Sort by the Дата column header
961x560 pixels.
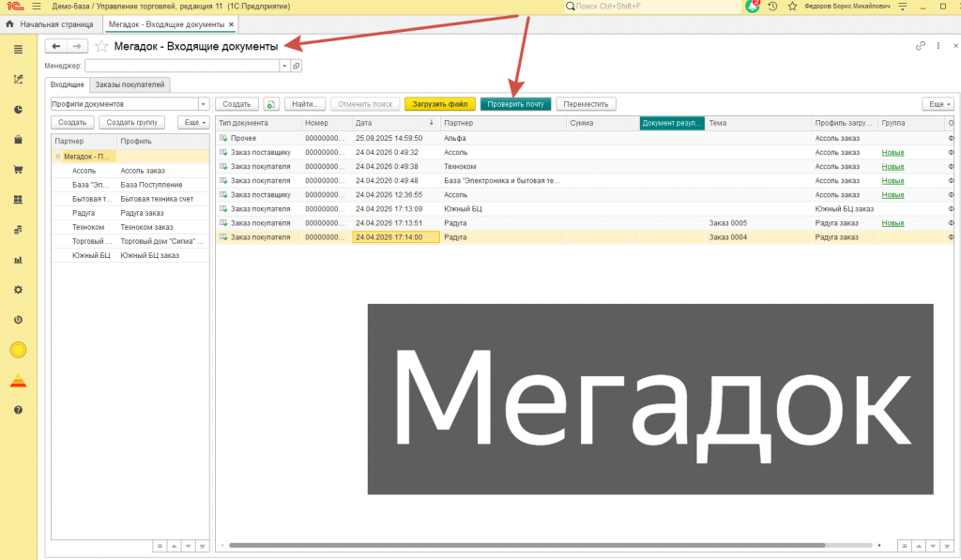click(x=396, y=123)
